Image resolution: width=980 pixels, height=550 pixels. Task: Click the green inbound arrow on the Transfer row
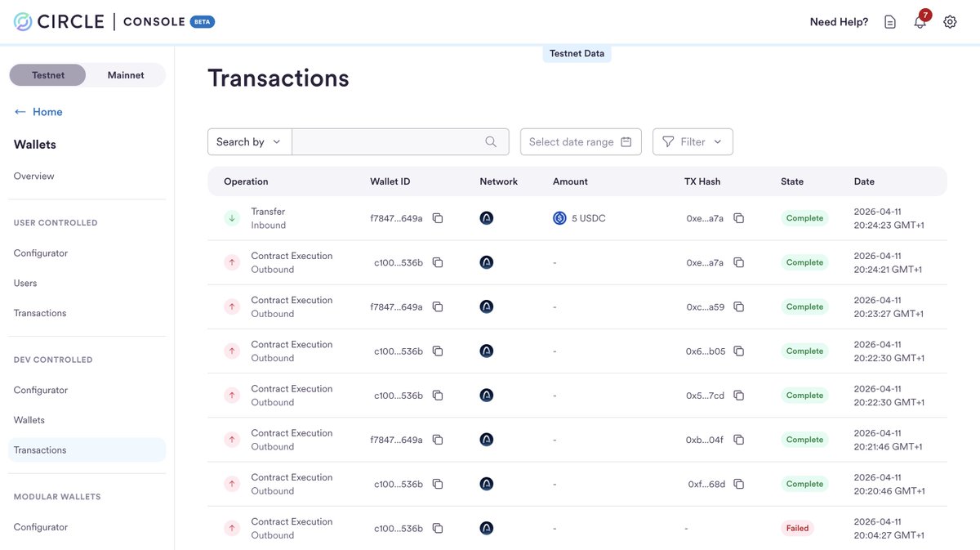tap(231, 217)
